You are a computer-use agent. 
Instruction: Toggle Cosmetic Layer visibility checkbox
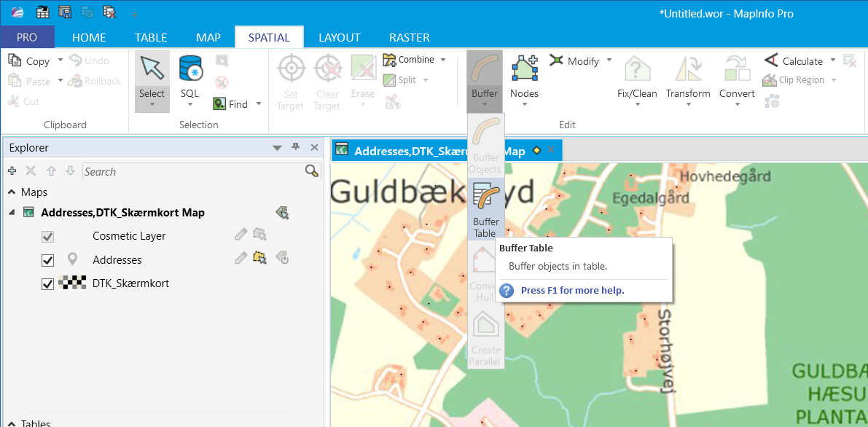[48, 237]
